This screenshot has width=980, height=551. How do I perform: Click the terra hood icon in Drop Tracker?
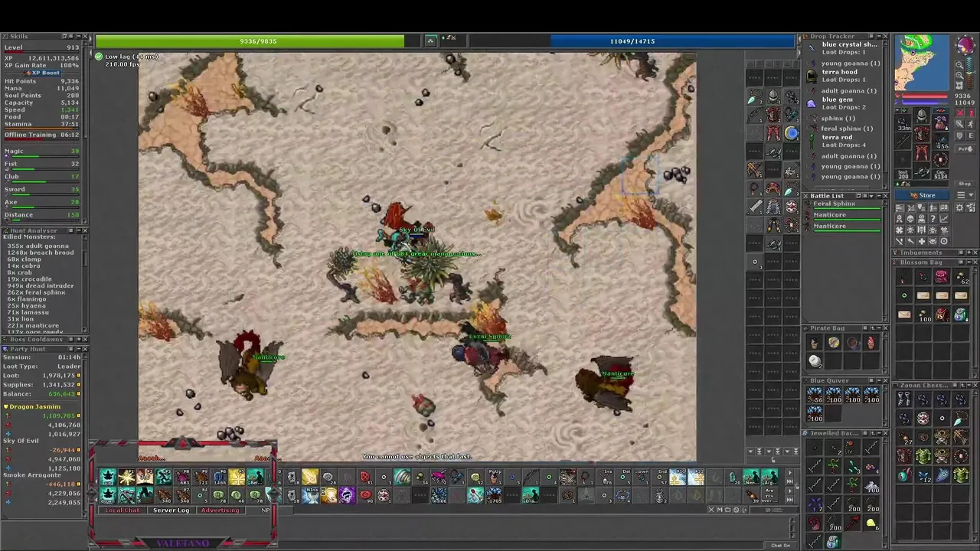coord(812,76)
